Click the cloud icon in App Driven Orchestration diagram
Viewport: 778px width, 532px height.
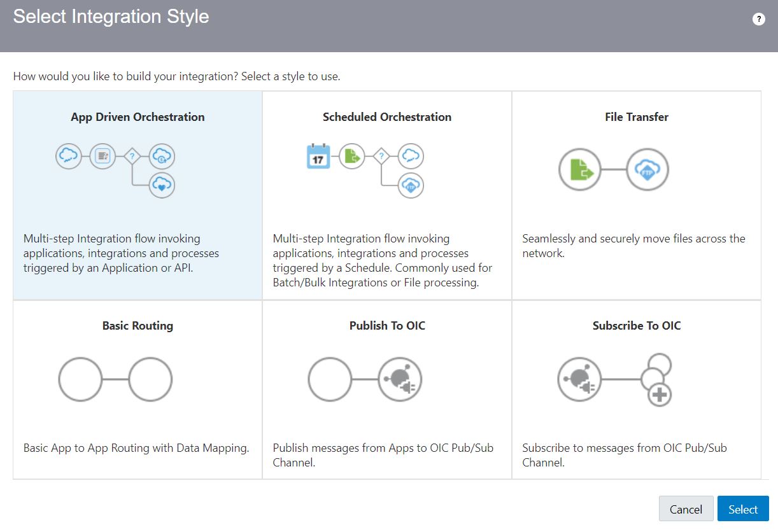[x=68, y=155]
